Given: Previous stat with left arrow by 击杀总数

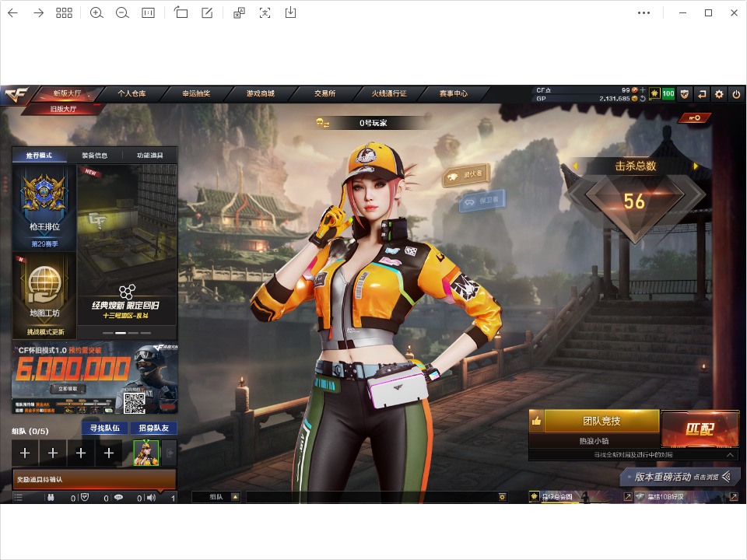Looking at the screenshot, I should (x=575, y=166).
